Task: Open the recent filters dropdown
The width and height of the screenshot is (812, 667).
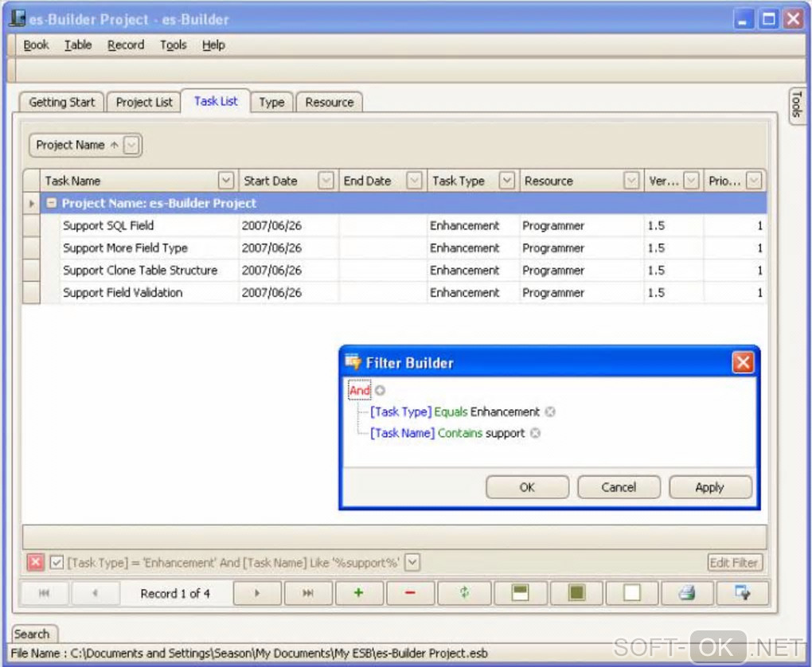Action: (x=412, y=563)
